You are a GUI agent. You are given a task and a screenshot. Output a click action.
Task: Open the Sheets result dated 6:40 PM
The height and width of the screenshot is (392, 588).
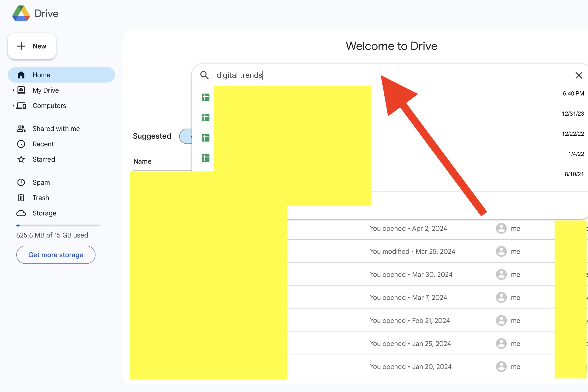tap(390, 97)
